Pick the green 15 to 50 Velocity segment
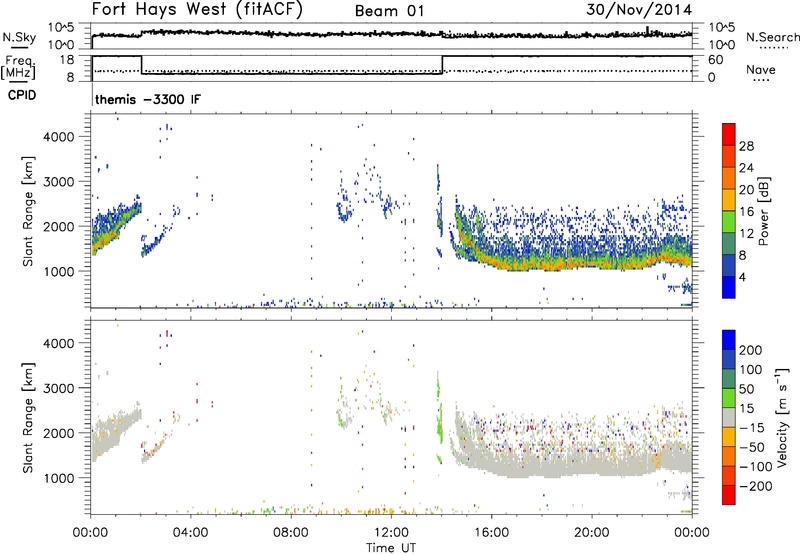This screenshot has width=800, height=554. 729,398
